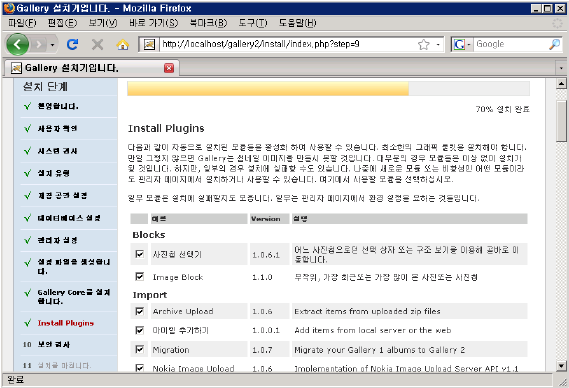Click the site icon in the address bar
569x388 pixels.
click(149, 45)
